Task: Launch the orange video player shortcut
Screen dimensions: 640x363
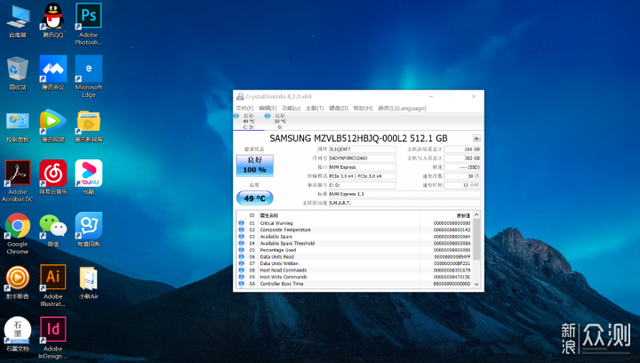Action: [x=18, y=278]
